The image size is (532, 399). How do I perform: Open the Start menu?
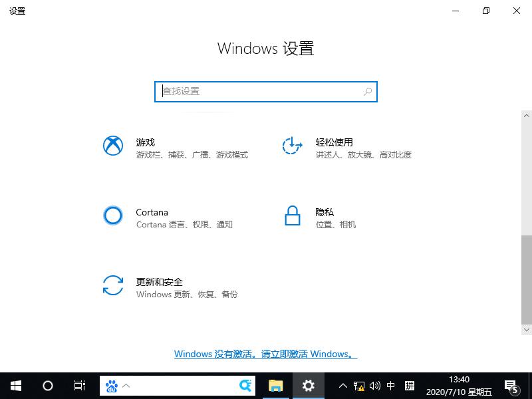point(15,386)
